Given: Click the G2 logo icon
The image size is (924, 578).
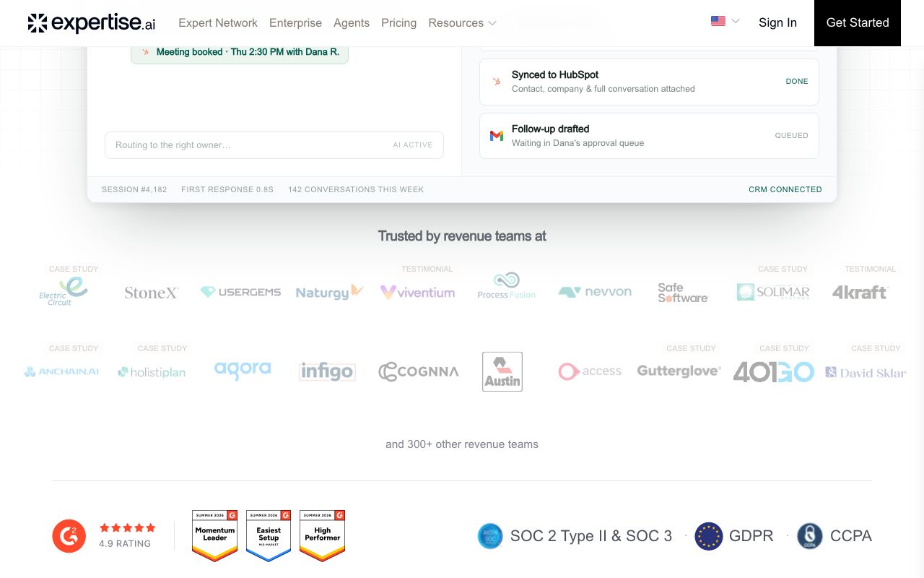Looking at the screenshot, I should (69, 536).
